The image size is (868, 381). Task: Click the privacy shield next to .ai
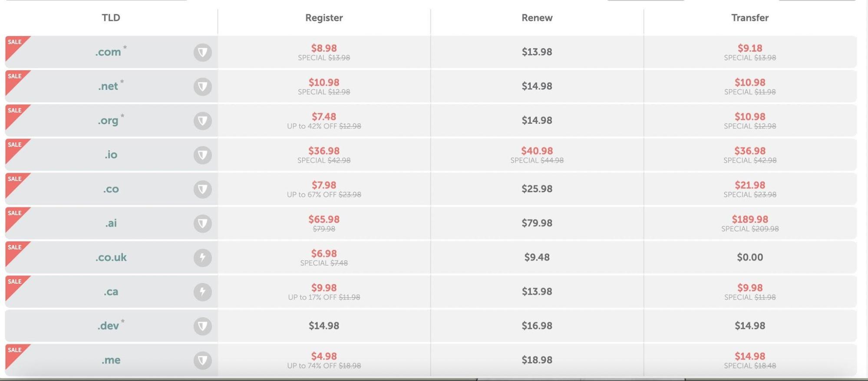[202, 223]
